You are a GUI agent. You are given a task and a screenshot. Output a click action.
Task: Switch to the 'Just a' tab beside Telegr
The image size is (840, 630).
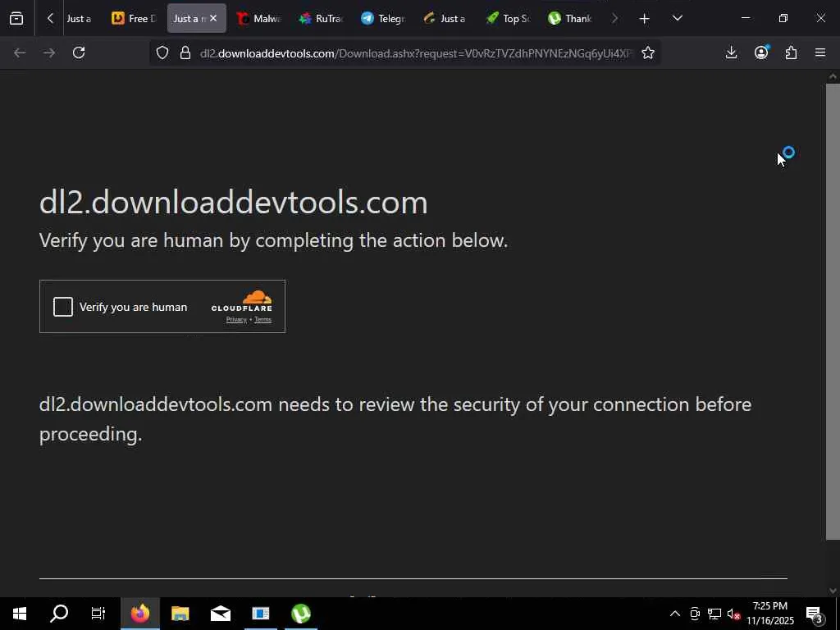click(445, 19)
